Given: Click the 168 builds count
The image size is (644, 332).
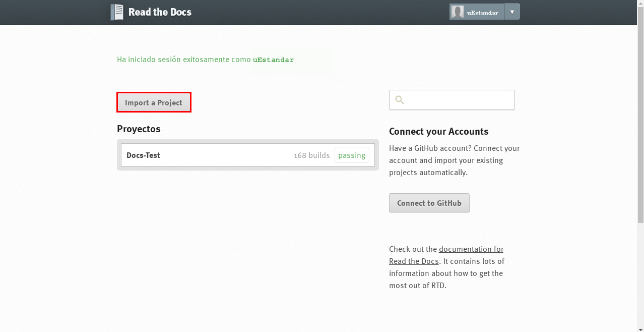Looking at the screenshot, I should click(x=311, y=155).
